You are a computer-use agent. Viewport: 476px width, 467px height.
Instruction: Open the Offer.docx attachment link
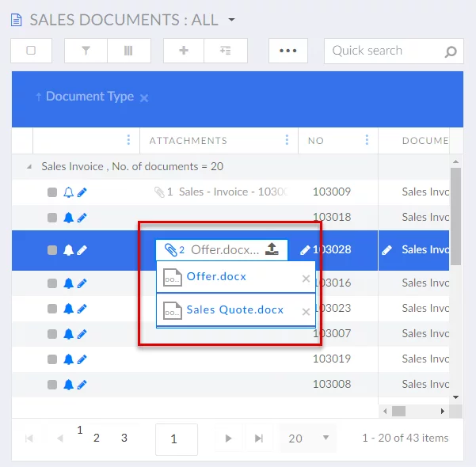point(216,277)
